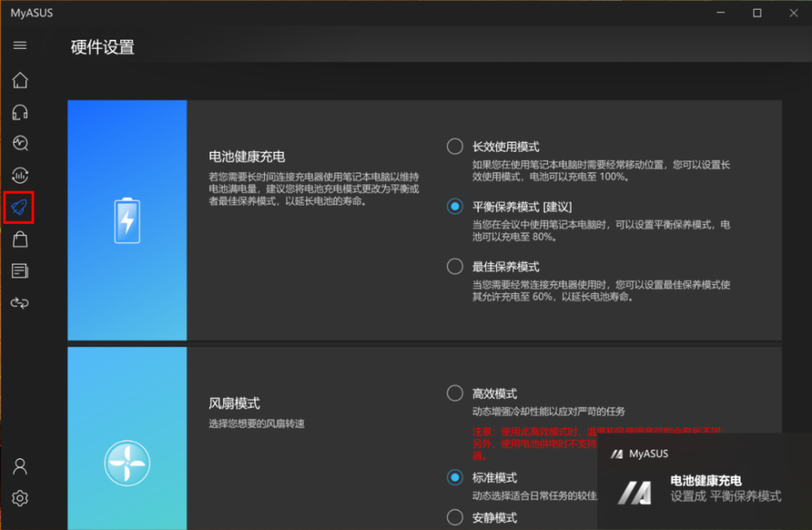Viewport: 812px width, 530px height.
Task: Open the hamburger navigation menu
Action: (x=19, y=45)
